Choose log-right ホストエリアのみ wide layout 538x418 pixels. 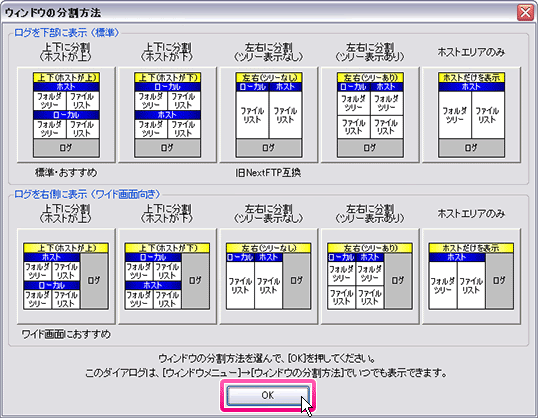click(x=471, y=276)
